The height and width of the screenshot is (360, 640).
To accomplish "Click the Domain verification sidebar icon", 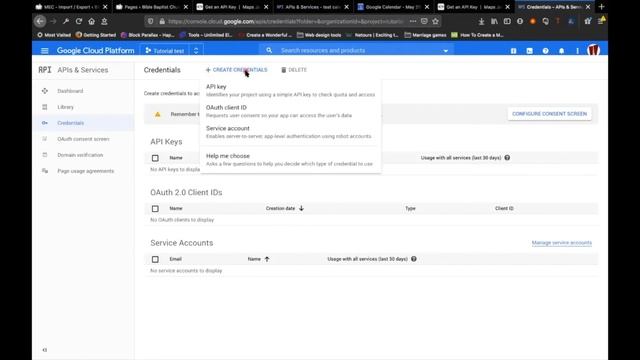I will point(44,155).
